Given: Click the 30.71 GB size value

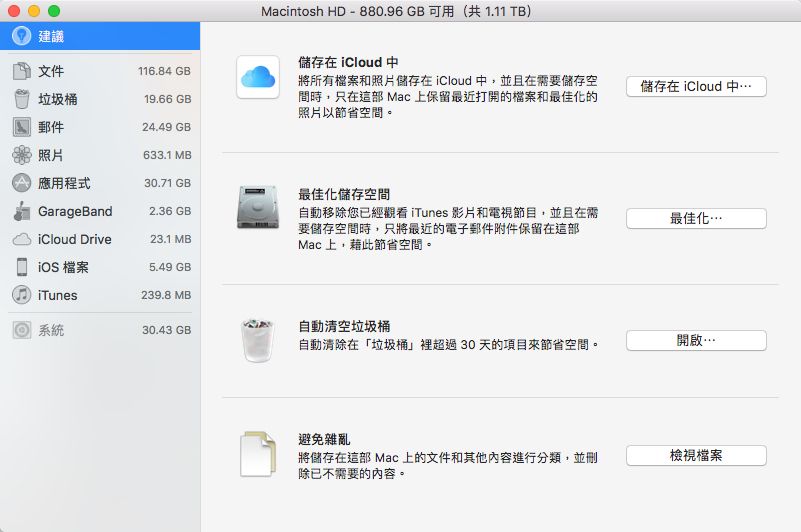Looking at the screenshot, I should [168, 183].
